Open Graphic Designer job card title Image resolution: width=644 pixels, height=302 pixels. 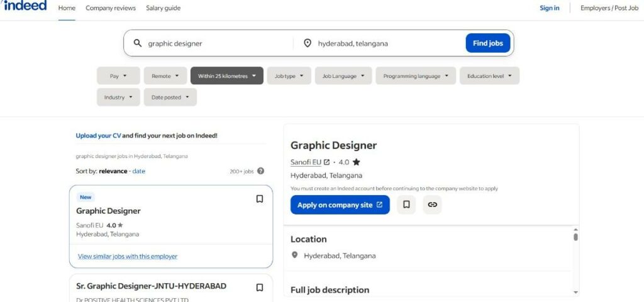click(108, 211)
